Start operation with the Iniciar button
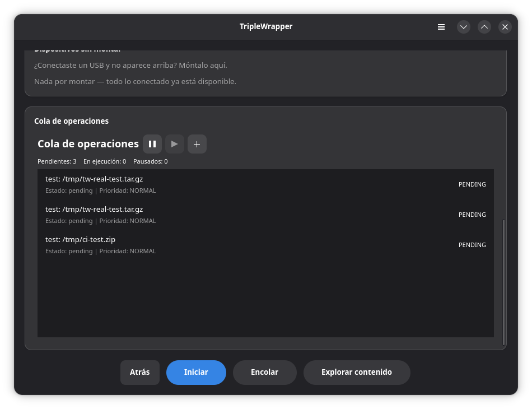The width and height of the screenshot is (532, 409). click(196, 373)
